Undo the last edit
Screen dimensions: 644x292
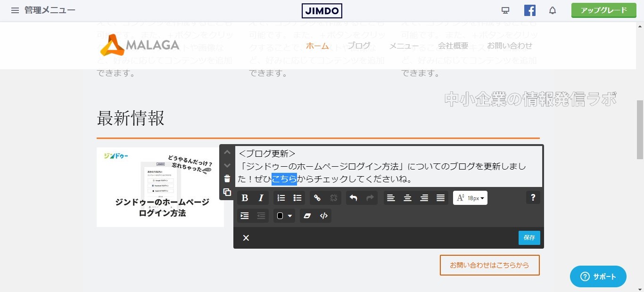pyautogui.click(x=354, y=198)
